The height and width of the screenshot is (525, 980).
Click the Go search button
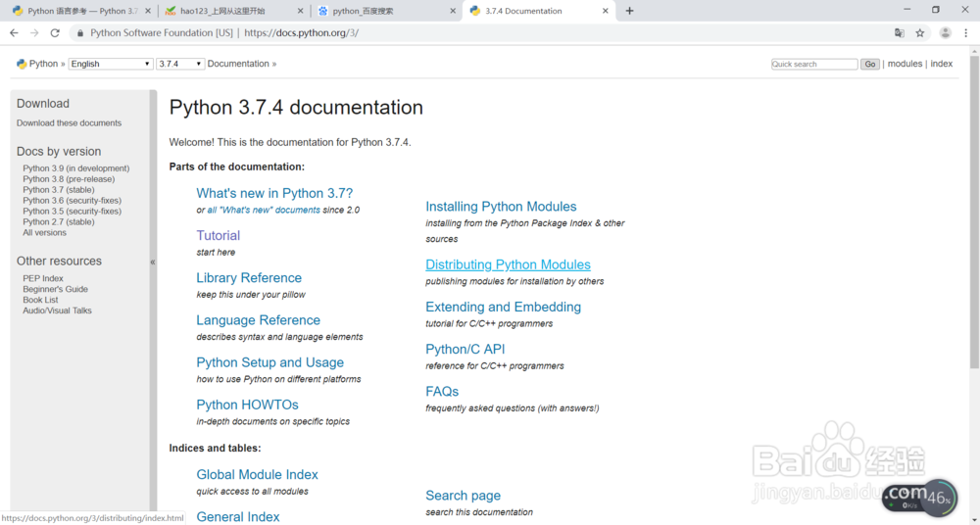coord(869,64)
